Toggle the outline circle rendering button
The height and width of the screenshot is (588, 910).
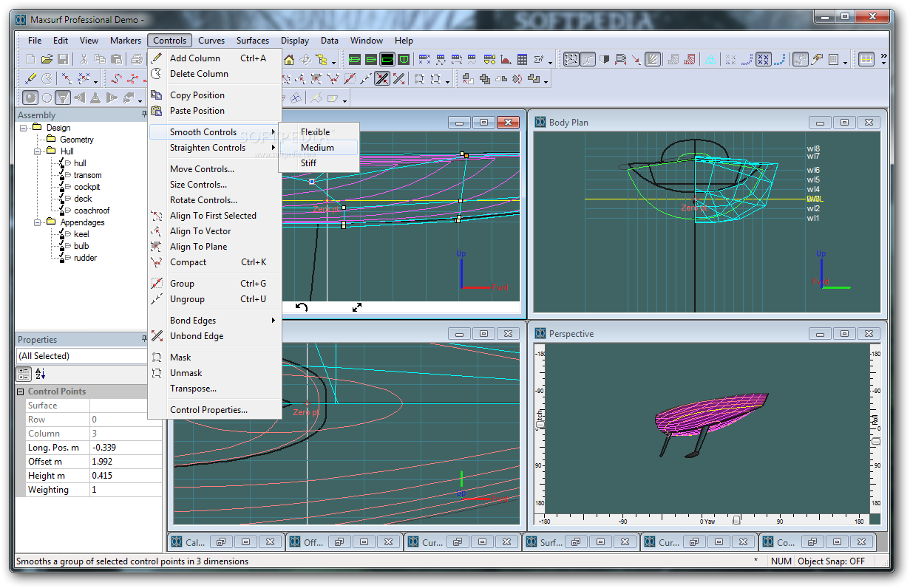(47, 98)
